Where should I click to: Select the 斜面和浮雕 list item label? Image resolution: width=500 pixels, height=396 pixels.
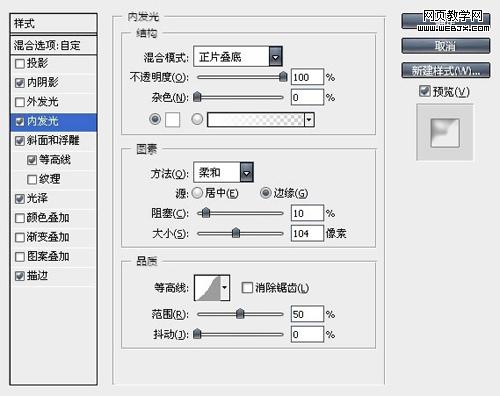[x=53, y=140]
